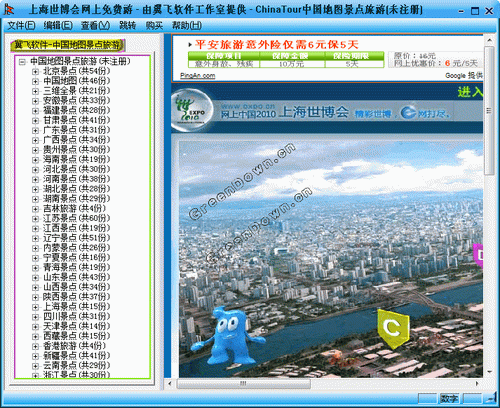Screen dimensions: 500x408
Task: Select 湖北景点 (共28份) in tree
Action: tap(76, 189)
